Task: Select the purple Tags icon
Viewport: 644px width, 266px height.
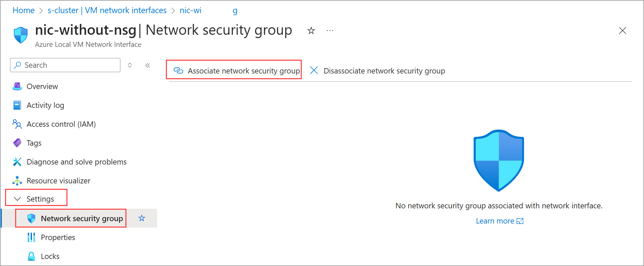Action: [x=17, y=143]
